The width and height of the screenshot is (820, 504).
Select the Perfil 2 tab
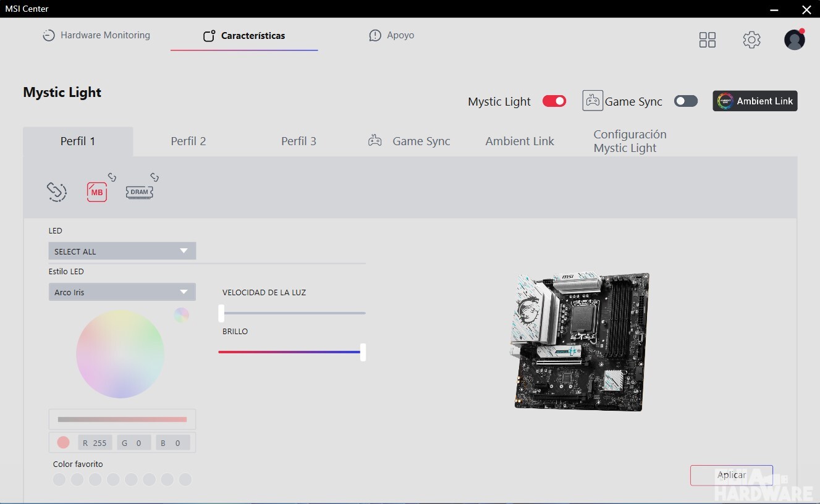tap(188, 141)
